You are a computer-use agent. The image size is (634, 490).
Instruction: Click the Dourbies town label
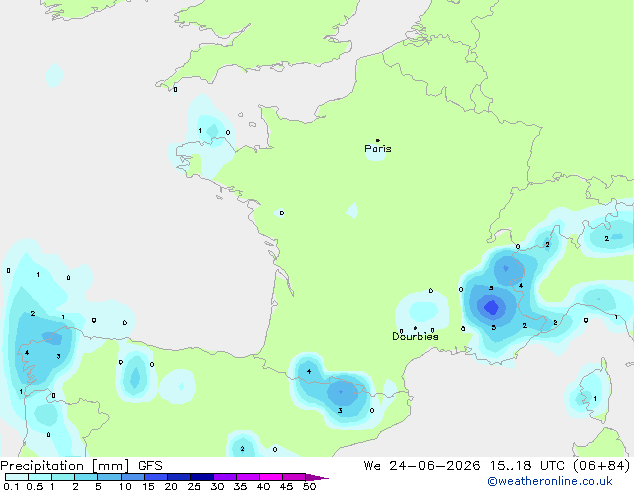[415, 336]
